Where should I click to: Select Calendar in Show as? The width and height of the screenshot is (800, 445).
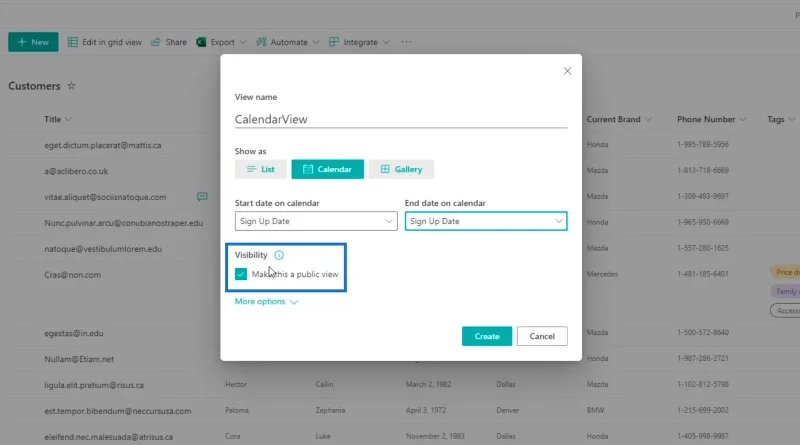[328, 169]
